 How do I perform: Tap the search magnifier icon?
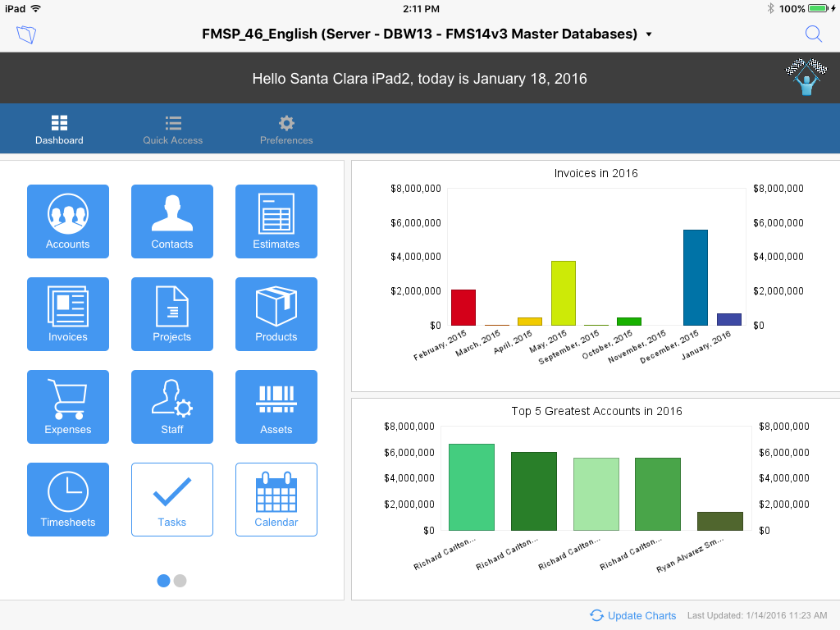[813, 34]
